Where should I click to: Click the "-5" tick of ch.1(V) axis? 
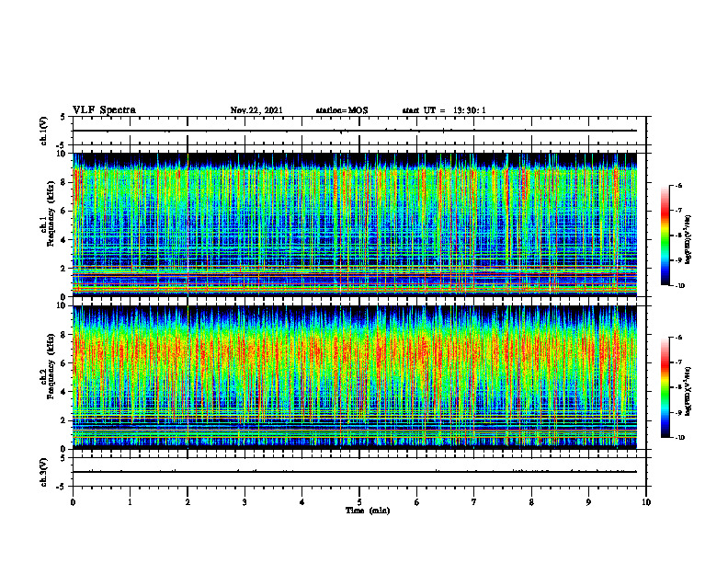click(x=62, y=145)
